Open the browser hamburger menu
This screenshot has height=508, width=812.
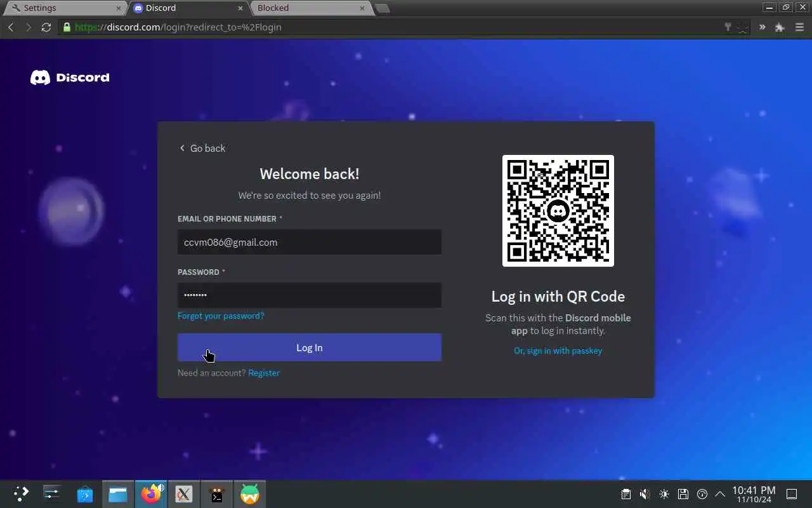tap(799, 27)
